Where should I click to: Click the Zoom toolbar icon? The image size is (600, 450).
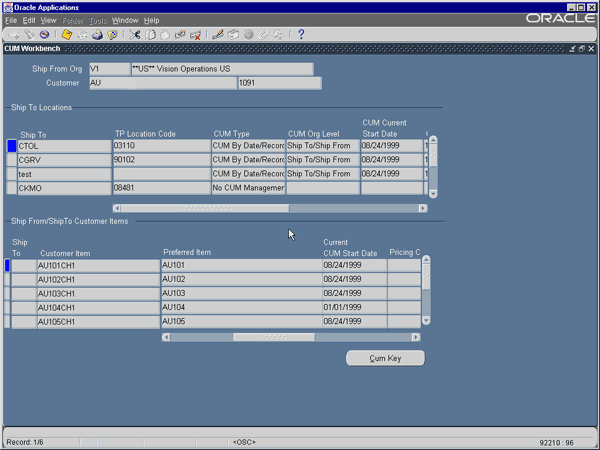click(x=233, y=35)
